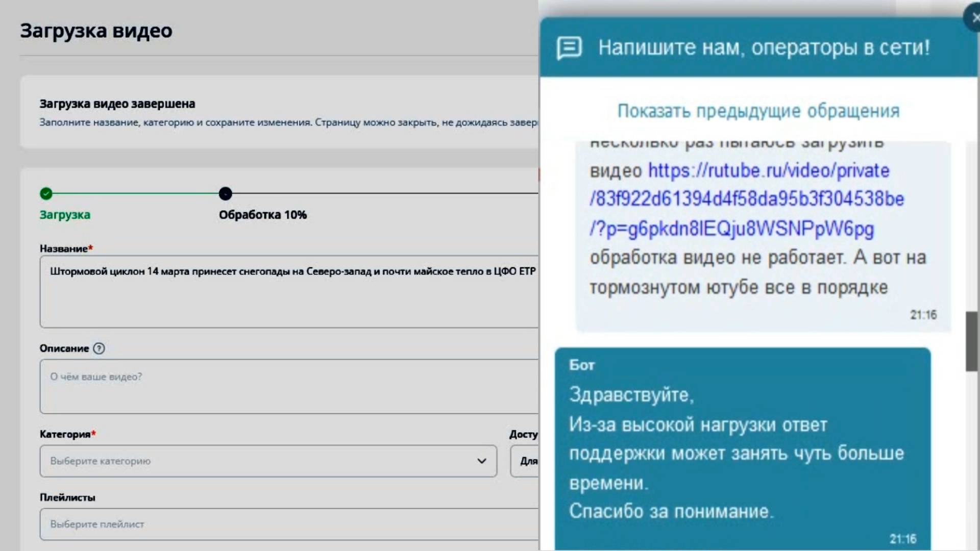
Task: Open the rutube.ru private video link
Action: pos(746,199)
